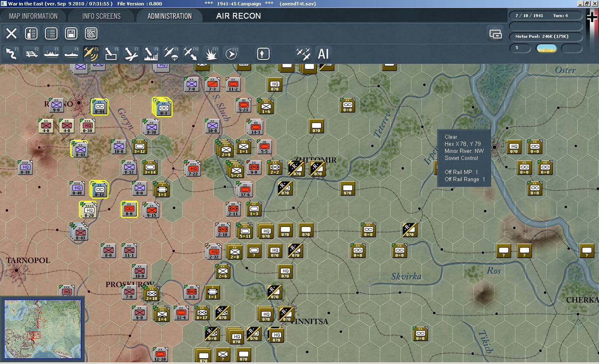Select the F8 bomb city mode icon

tap(151, 54)
